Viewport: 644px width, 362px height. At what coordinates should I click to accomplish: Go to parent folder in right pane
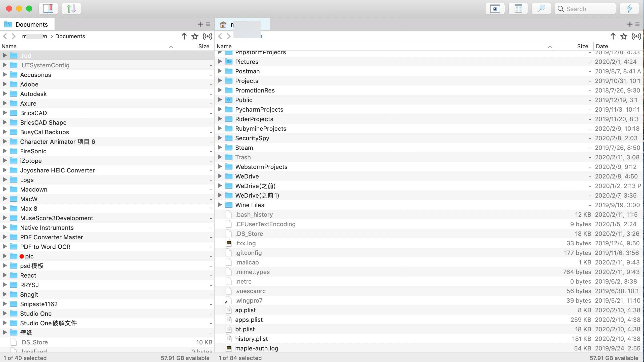click(613, 36)
